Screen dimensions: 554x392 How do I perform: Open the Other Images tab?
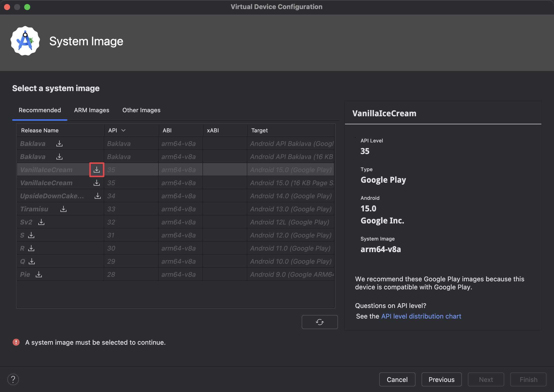click(141, 110)
